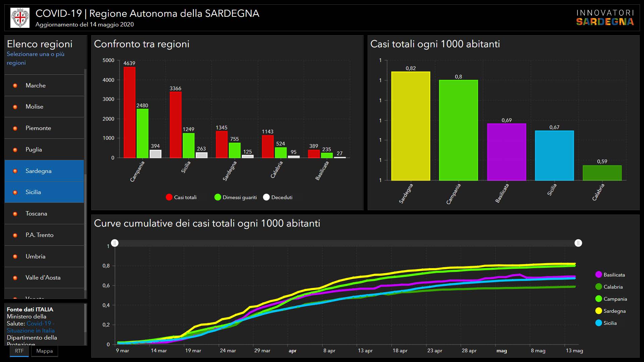The width and height of the screenshot is (644, 362).
Task: Click the orange dot beside Marche
Action: click(x=15, y=85)
